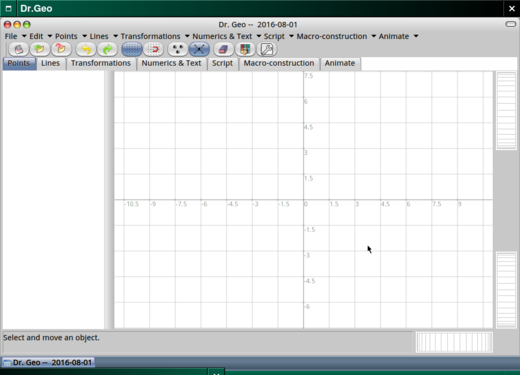Expand the arrow next to the Animate menu
The width and height of the screenshot is (520, 375).
[416, 36]
